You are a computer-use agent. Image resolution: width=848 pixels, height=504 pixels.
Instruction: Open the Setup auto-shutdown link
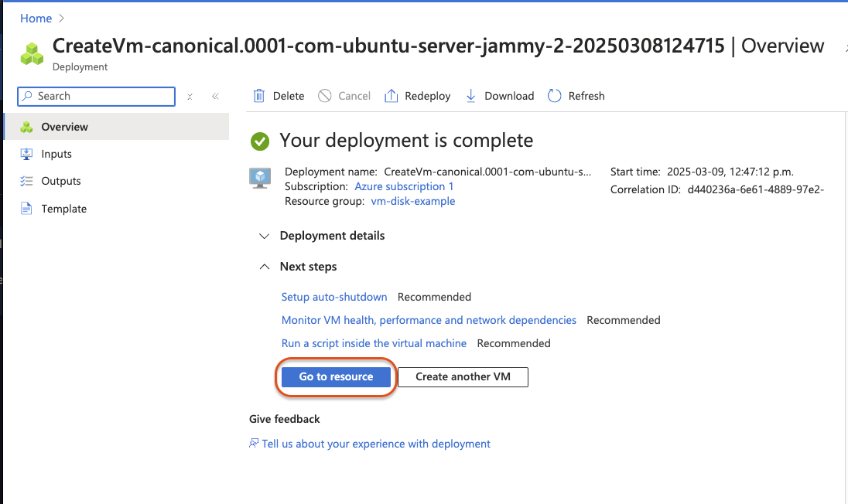[x=334, y=297]
